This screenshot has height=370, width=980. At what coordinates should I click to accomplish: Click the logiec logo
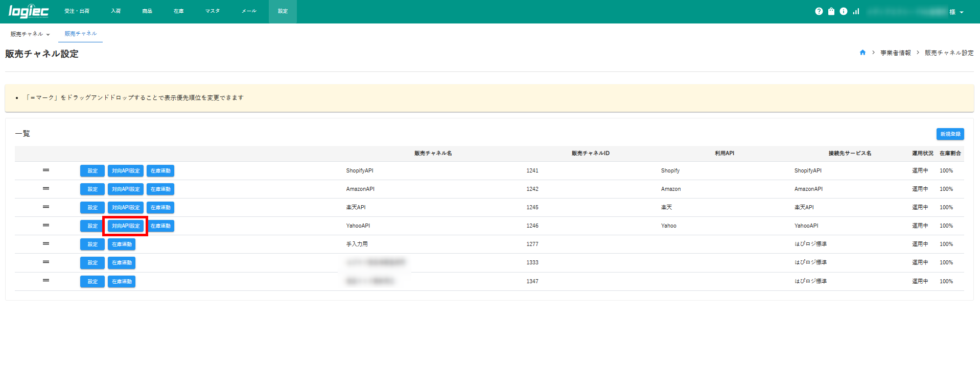click(x=29, y=11)
